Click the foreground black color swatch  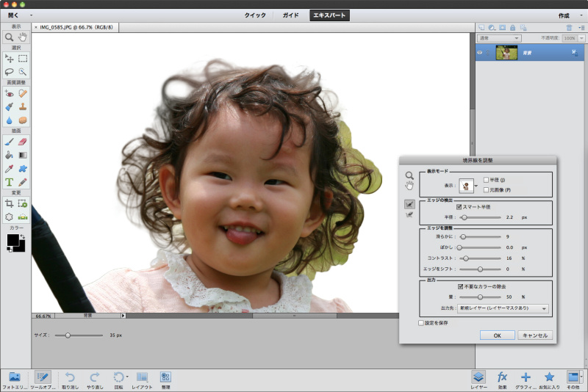(12, 240)
